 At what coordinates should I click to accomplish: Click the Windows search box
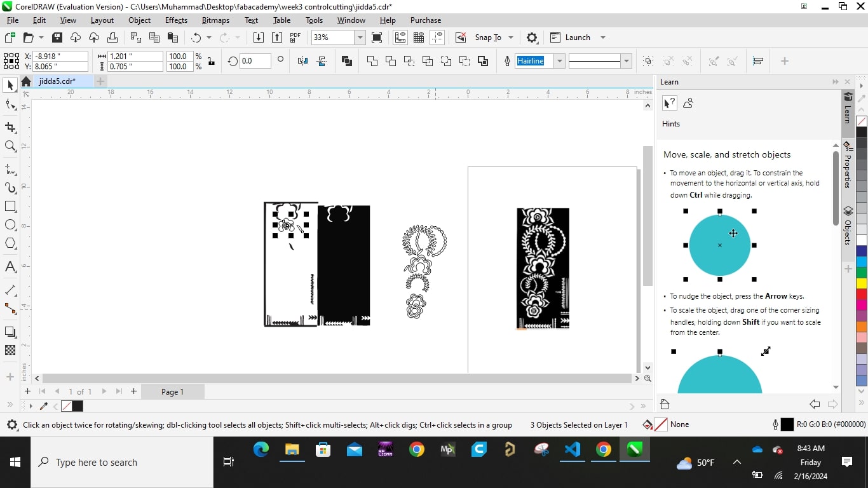tap(122, 463)
